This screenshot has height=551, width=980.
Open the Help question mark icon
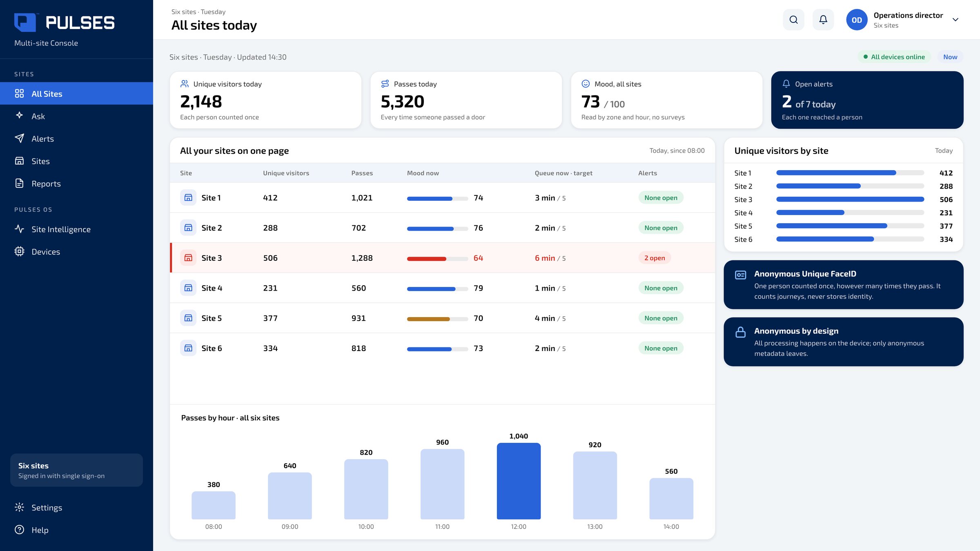pyautogui.click(x=19, y=530)
